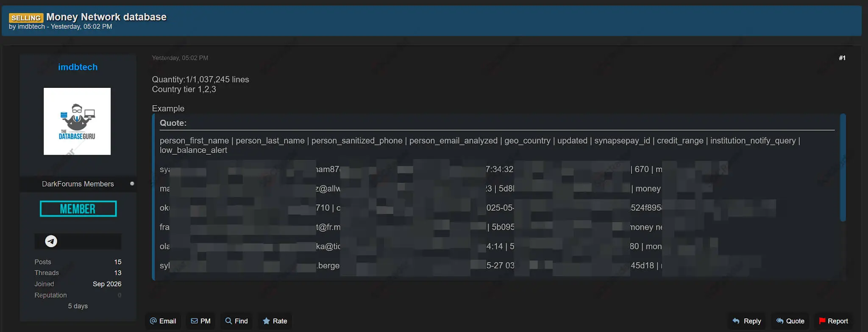Open the imdbtech profile username link
This screenshot has width=868, height=332.
click(78, 67)
